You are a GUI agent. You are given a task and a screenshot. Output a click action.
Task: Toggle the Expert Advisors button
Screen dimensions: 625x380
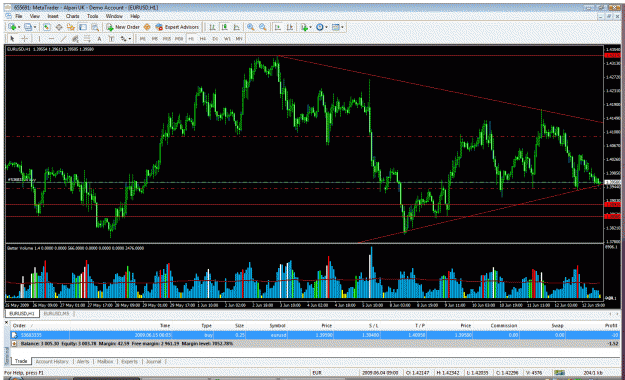coord(177,27)
